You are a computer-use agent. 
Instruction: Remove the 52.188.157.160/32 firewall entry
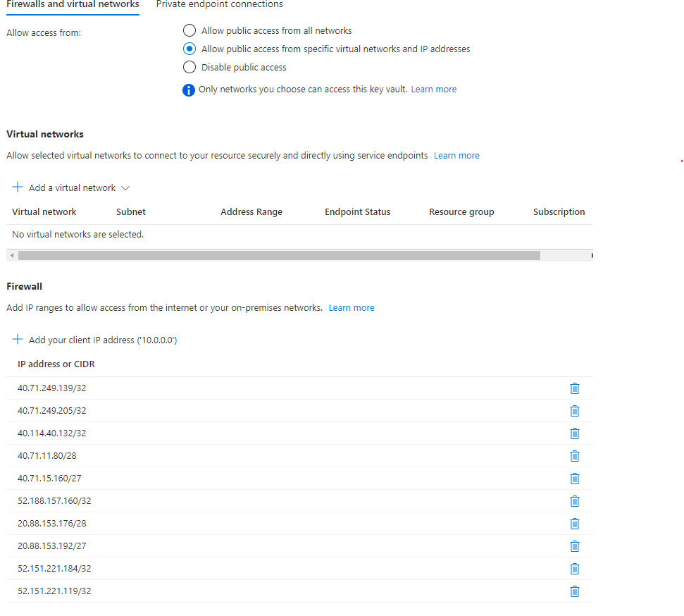pos(574,501)
